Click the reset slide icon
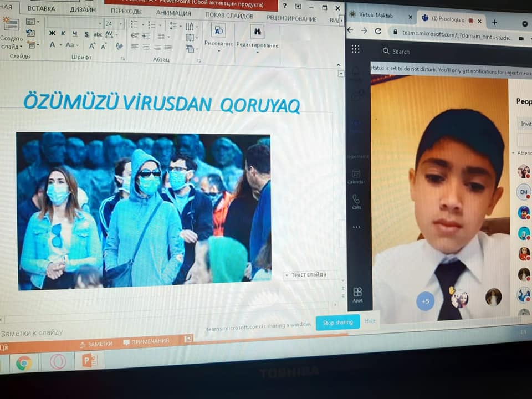Screen dimensions: 532x399 point(30,33)
